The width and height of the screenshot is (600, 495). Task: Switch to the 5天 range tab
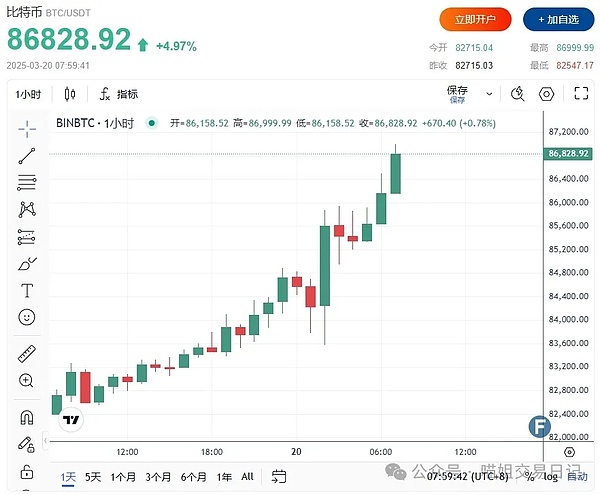[93, 477]
